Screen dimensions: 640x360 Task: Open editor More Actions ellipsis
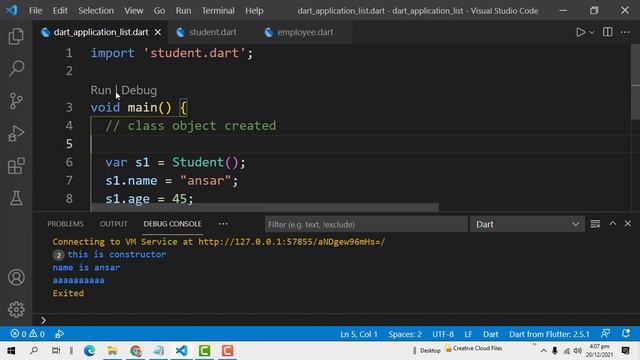pos(625,32)
